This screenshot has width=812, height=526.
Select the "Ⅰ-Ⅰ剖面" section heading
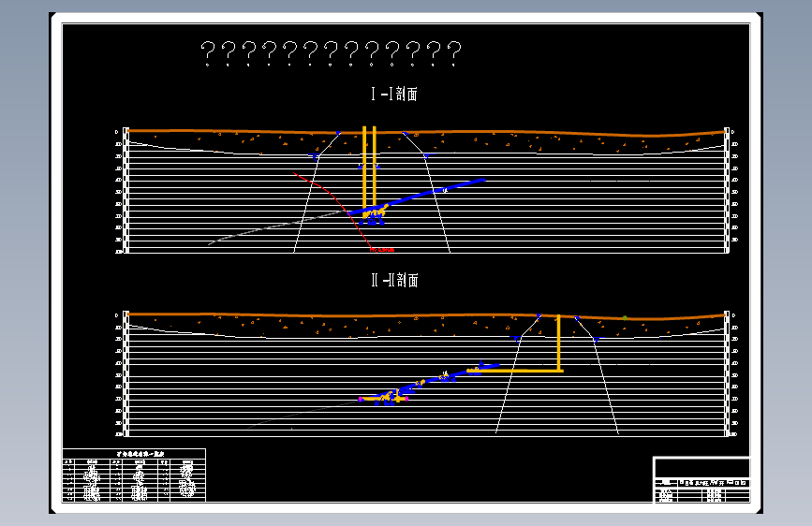point(394,94)
